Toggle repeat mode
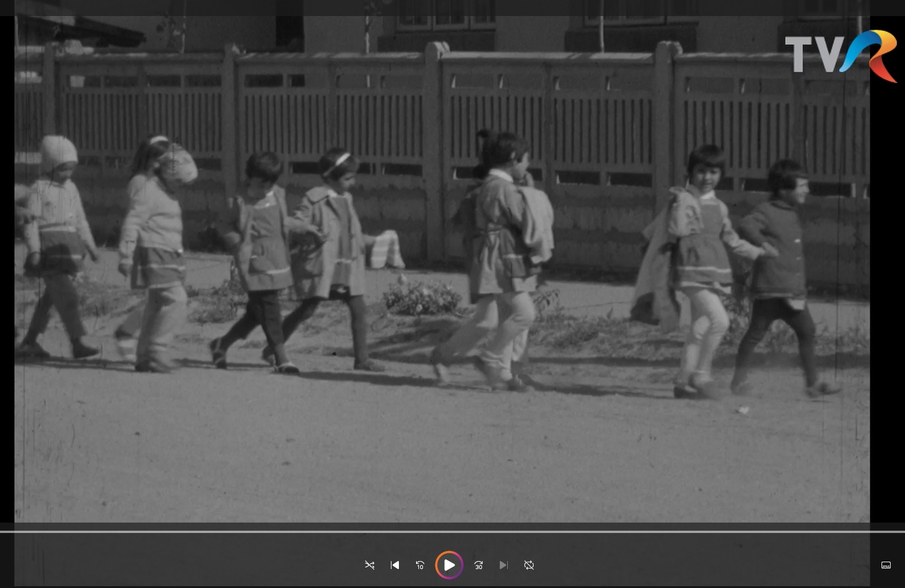This screenshot has height=588, width=905. click(x=529, y=565)
